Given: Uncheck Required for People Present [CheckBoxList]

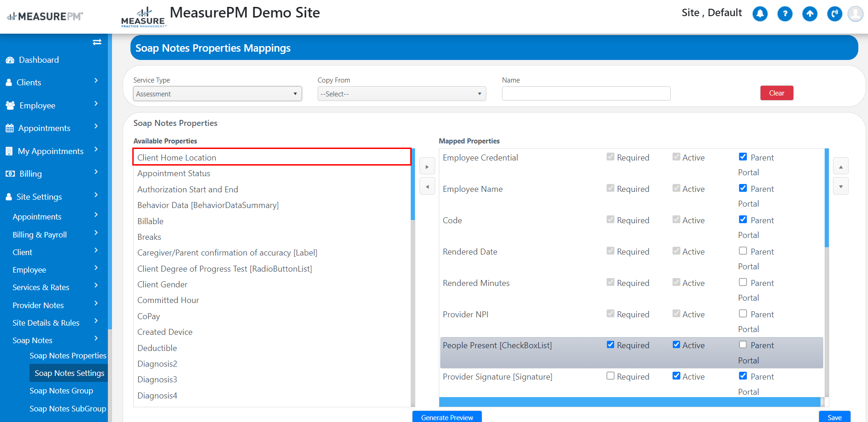Looking at the screenshot, I should 611,345.
